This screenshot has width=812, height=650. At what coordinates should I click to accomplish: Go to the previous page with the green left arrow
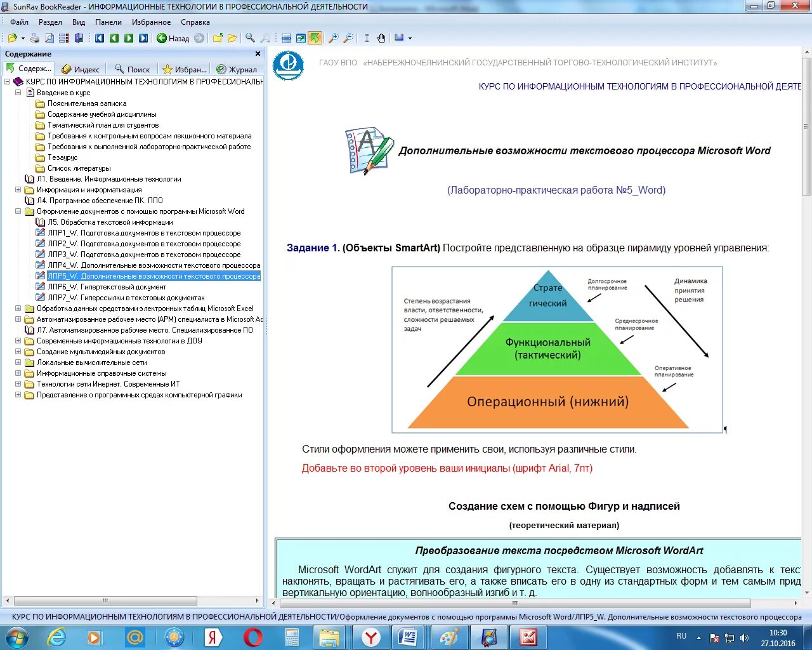pos(114,38)
